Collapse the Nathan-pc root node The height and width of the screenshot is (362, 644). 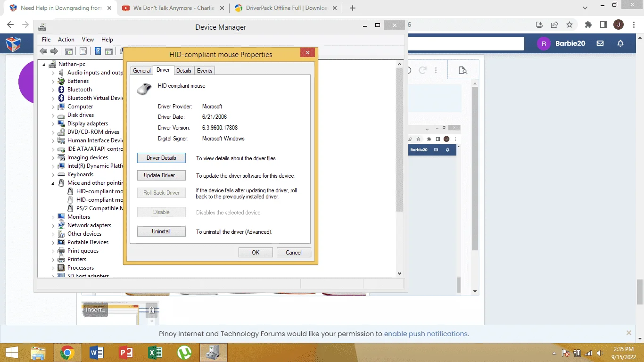(44, 64)
